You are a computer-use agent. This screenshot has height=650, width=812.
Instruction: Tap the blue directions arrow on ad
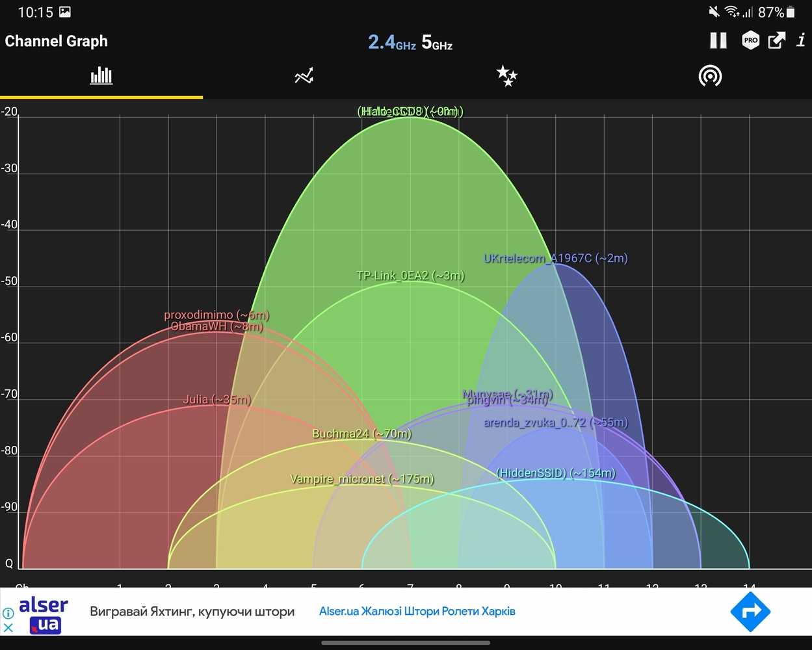(x=750, y=612)
